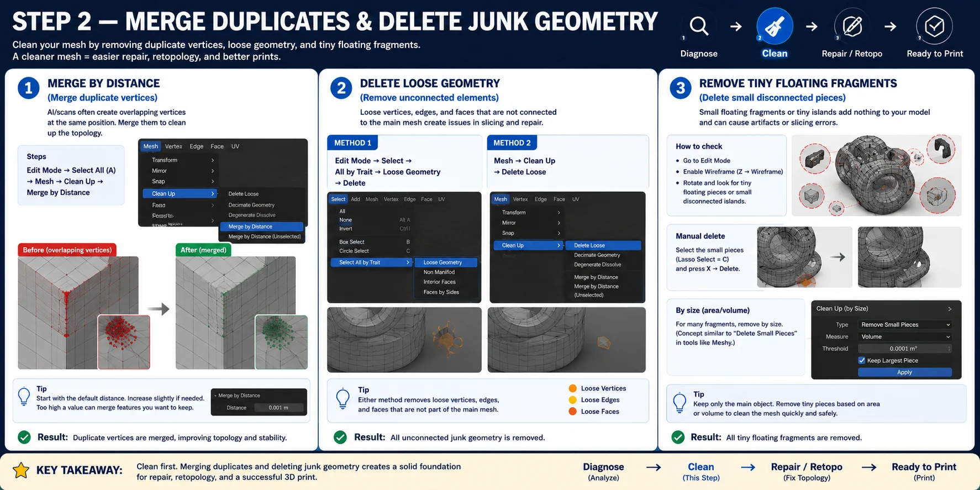Viewport: 980px width, 490px height.
Task: Open the Volume Measure dropdown
Action: click(905, 336)
